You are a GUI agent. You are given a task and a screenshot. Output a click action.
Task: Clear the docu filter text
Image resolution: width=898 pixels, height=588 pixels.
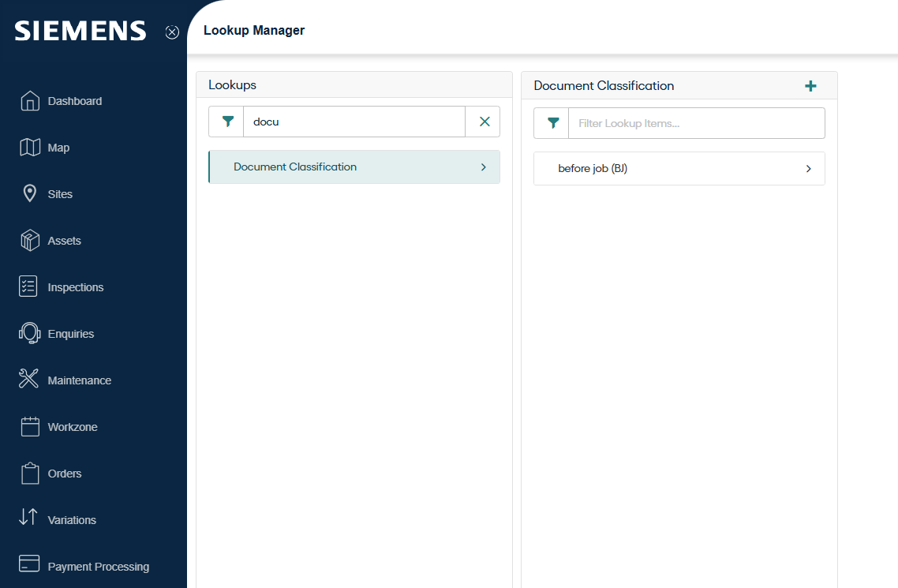point(485,122)
